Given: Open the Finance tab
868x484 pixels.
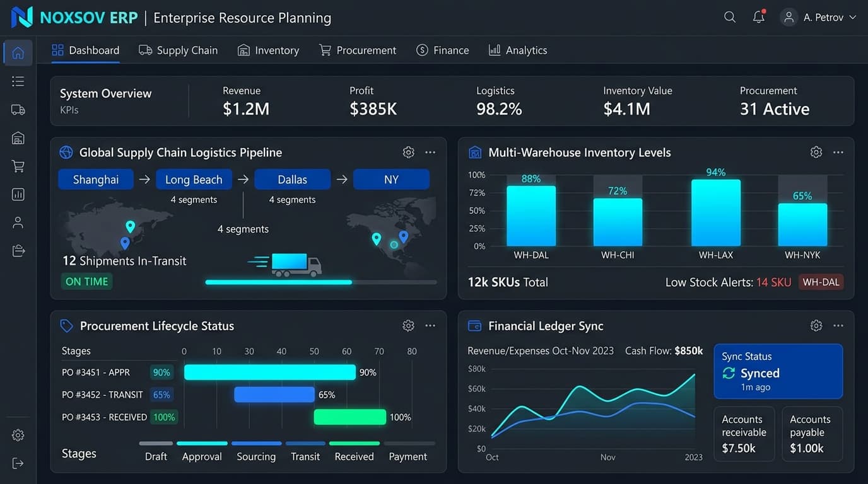Looking at the screenshot, I should tap(443, 50).
